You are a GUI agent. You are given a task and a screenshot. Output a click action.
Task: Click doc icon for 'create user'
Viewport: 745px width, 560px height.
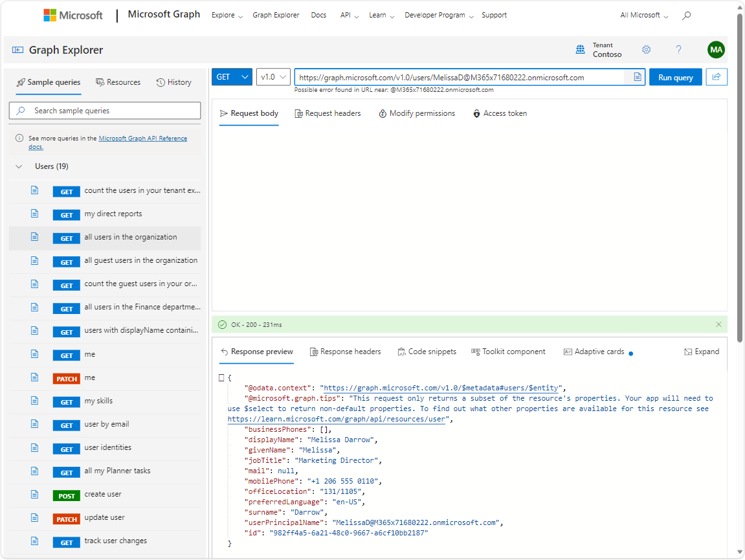tap(35, 495)
